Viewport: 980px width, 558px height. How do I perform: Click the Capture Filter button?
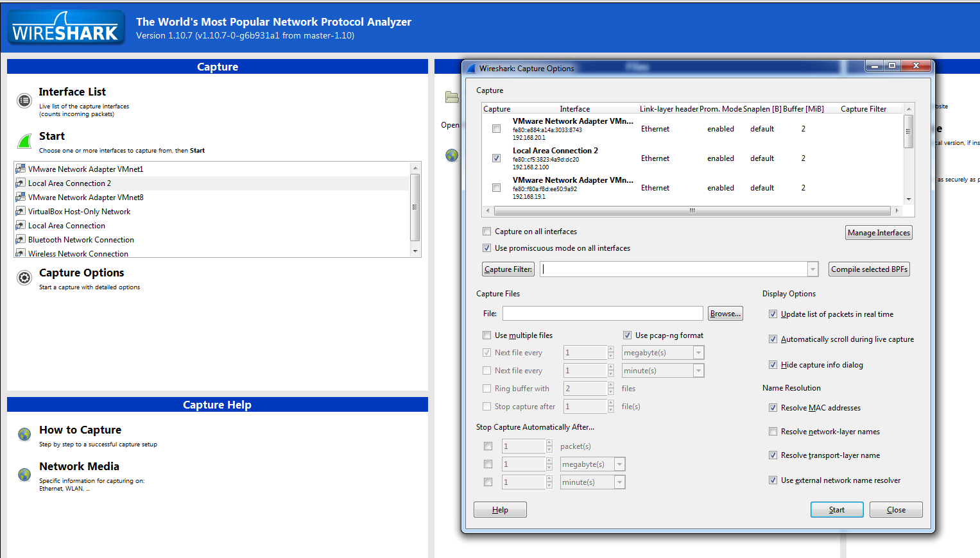coord(508,269)
